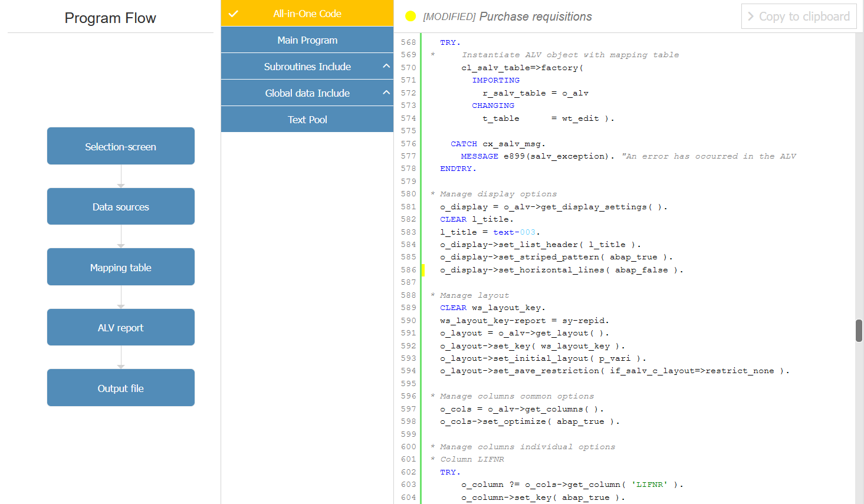
Task: Click the yellow modified status dot
Action: tap(411, 16)
